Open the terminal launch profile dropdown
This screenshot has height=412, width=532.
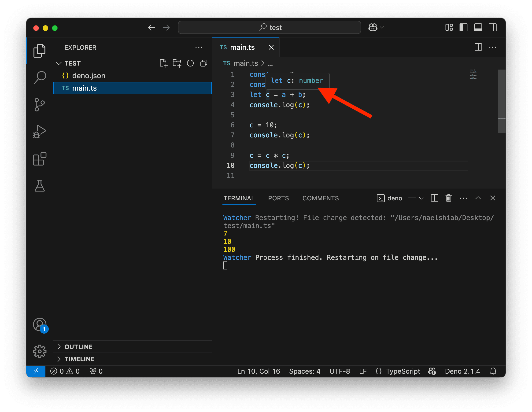point(421,198)
